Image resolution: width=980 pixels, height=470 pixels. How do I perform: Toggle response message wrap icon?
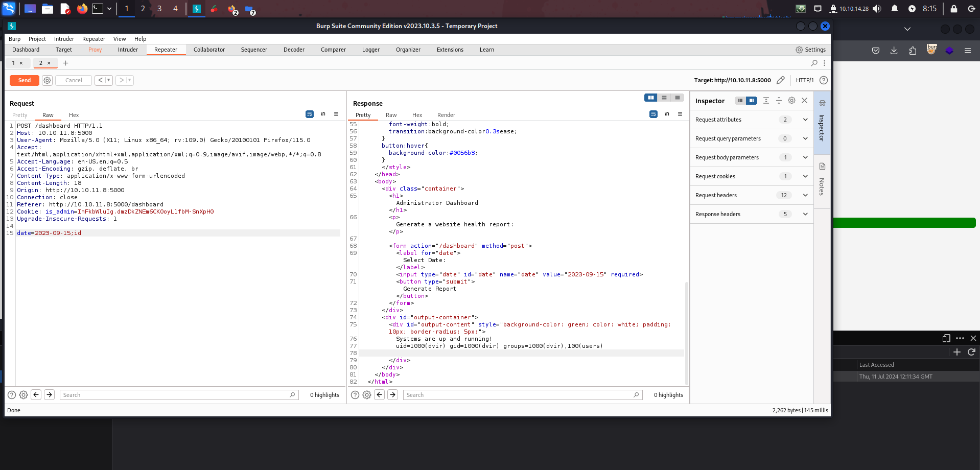(654, 114)
